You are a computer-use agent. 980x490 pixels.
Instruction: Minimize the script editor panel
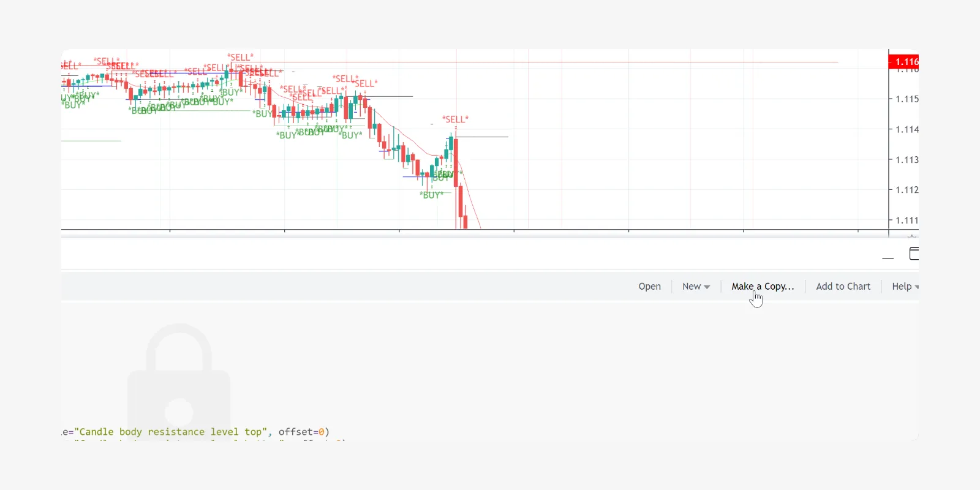point(888,254)
